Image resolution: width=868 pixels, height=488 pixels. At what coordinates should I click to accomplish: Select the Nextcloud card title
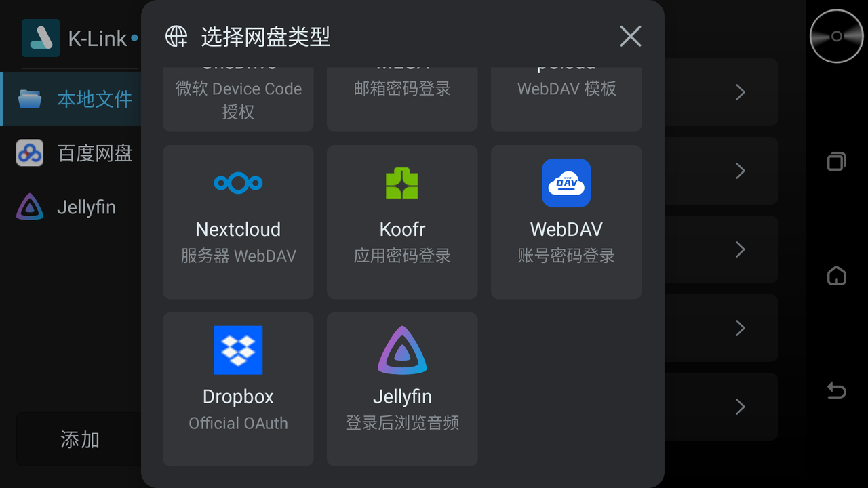click(238, 229)
